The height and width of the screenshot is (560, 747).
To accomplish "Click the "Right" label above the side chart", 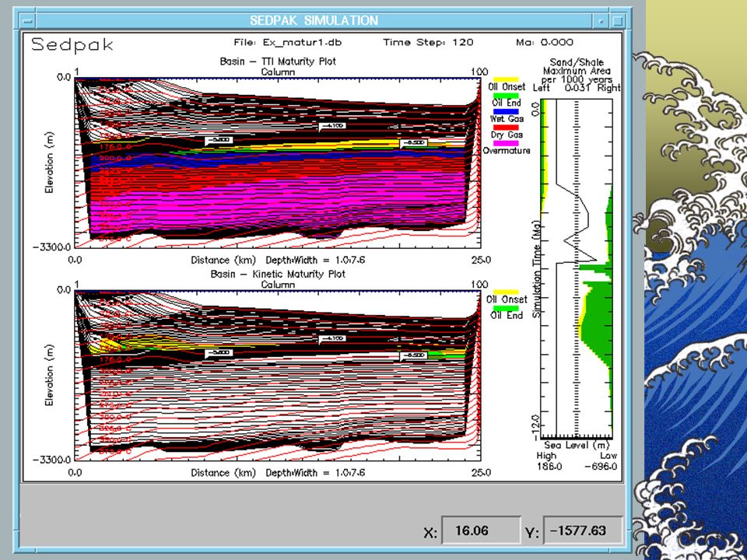I will [x=610, y=88].
